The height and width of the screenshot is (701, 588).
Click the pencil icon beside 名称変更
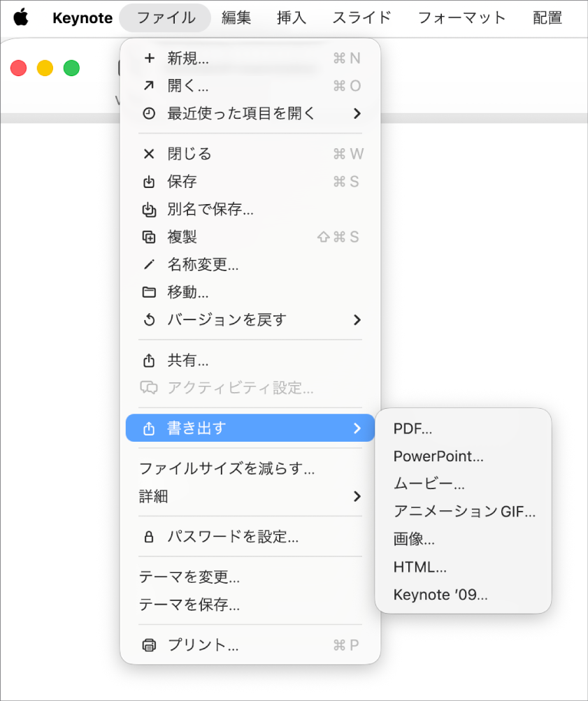149,265
